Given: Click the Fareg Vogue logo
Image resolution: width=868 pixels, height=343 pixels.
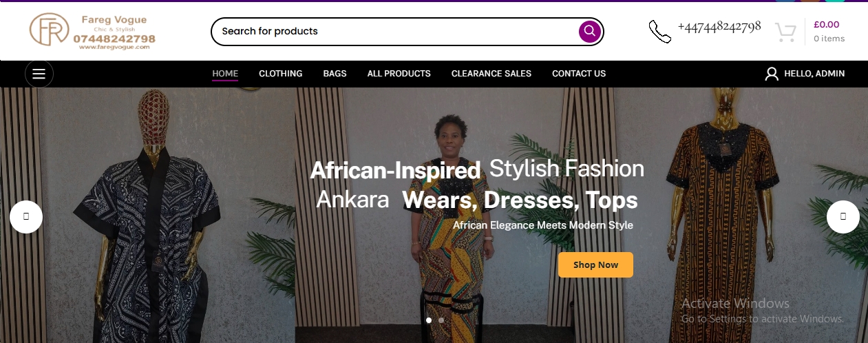Looking at the screenshot, I should (x=92, y=32).
